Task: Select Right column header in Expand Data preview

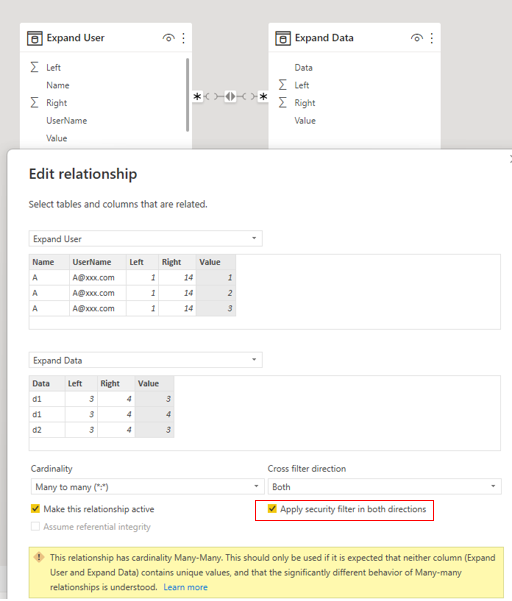Action: point(116,384)
